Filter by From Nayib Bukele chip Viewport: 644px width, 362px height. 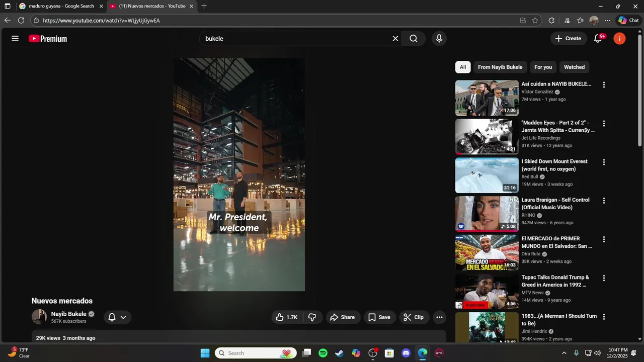[x=500, y=67]
